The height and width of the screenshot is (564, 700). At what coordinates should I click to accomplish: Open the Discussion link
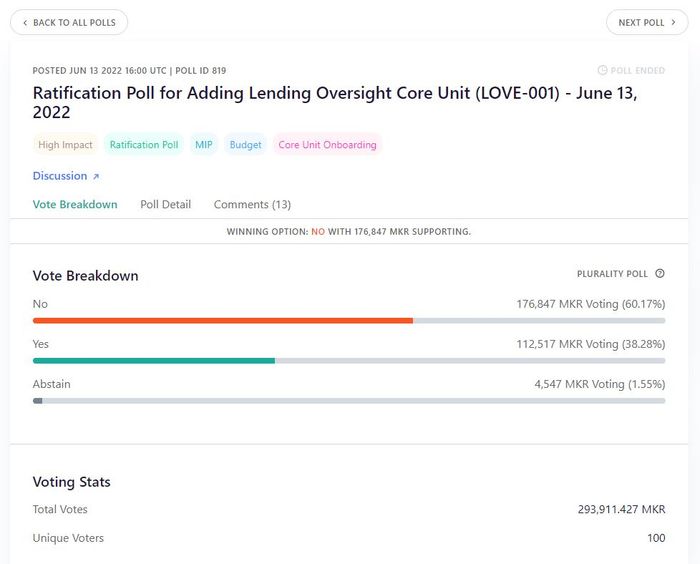coord(60,176)
